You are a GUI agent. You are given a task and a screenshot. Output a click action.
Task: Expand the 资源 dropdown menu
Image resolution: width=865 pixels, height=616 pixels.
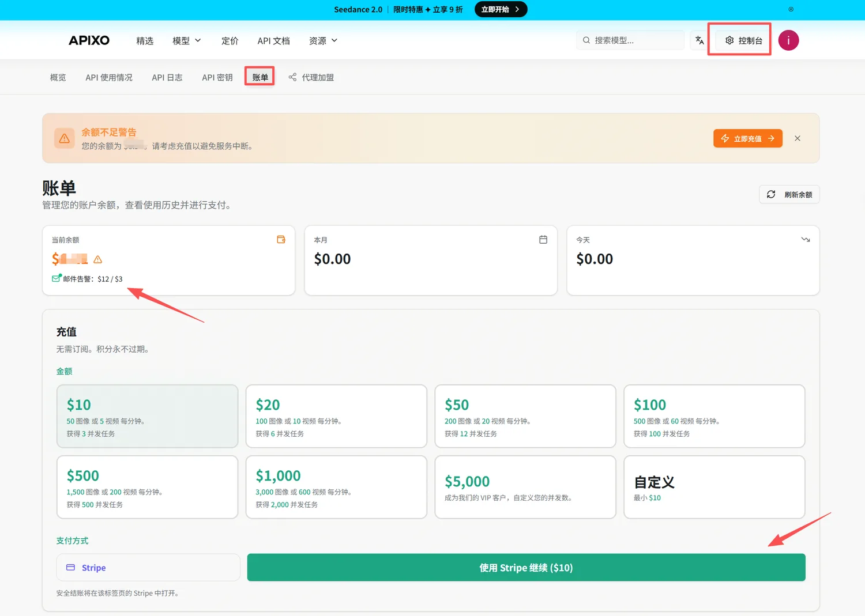[x=323, y=40]
